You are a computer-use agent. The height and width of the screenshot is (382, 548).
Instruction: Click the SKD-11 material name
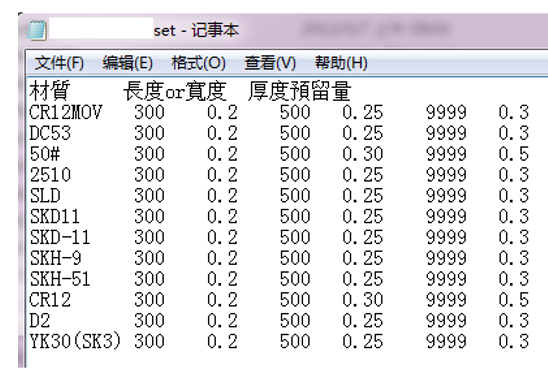pyautogui.click(x=60, y=237)
